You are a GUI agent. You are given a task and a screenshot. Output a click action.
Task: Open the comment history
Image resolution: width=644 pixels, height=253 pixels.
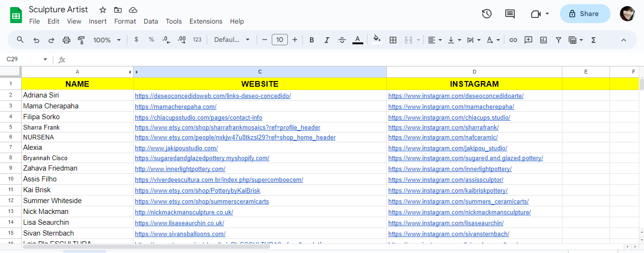(x=510, y=14)
